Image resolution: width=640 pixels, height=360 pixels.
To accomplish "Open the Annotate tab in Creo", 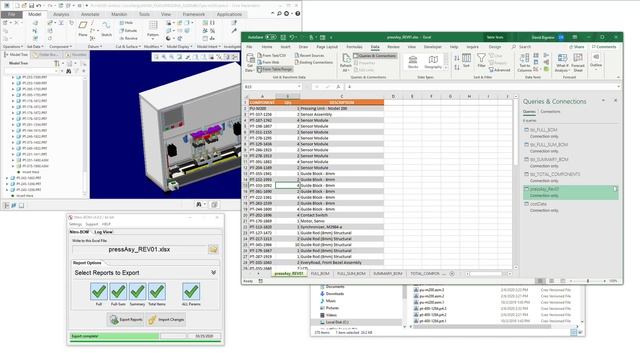I will pyautogui.click(x=90, y=14).
